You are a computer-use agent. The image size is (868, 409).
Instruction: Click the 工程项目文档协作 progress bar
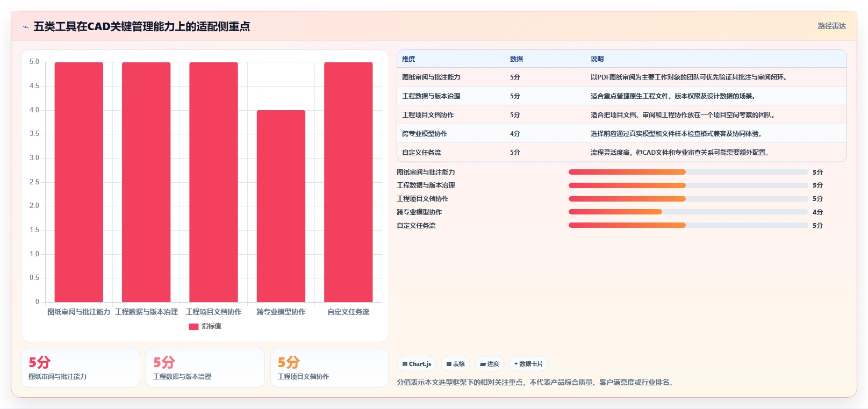tap(688, 199)
